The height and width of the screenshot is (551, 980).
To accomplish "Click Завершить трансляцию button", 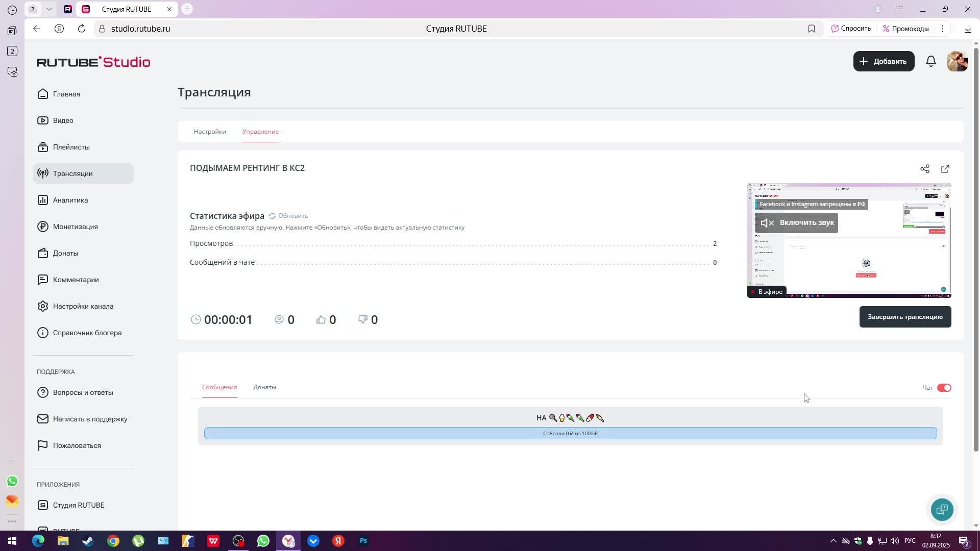I will 904,317.
